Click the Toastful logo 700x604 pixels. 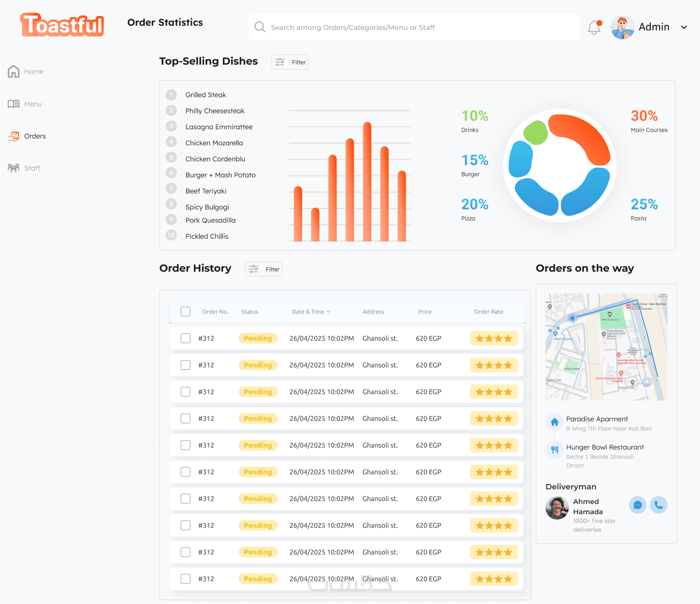point(62,25)
